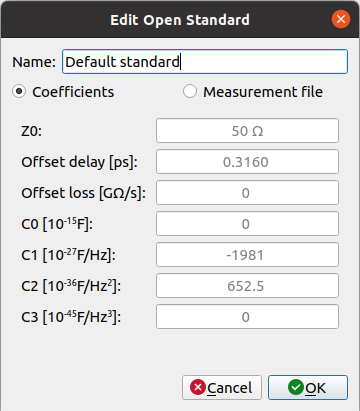Click the red X icon on Cancel
This screenshot has height=411, width=360.
pos(198,387)
